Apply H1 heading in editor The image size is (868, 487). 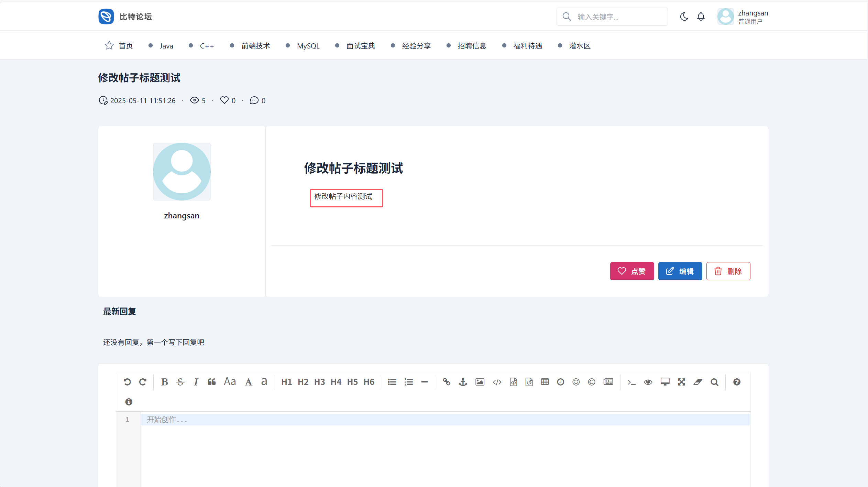pyautogui.click(x=286, y=382)
